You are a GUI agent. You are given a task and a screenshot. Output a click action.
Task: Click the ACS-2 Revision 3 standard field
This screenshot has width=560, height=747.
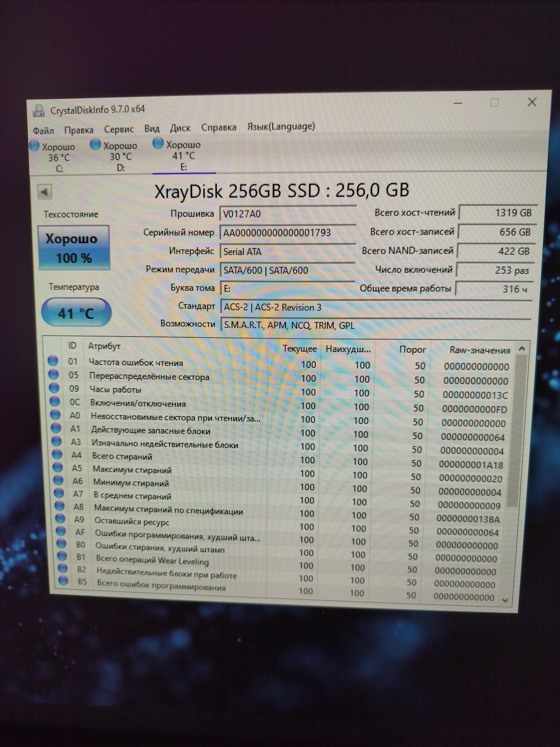click(x=376, y=307)
